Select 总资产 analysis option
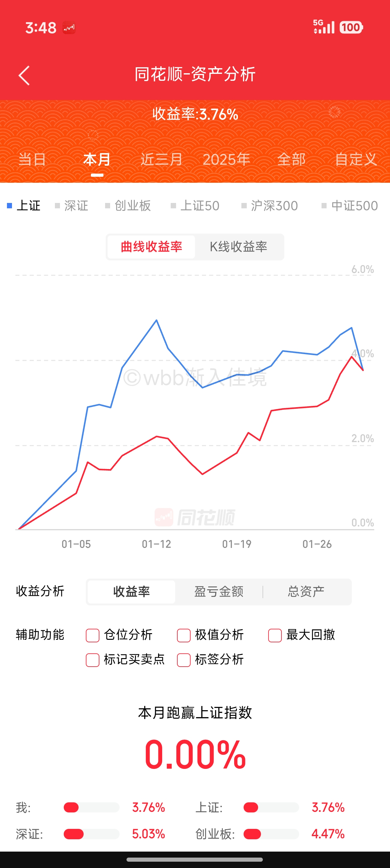390x868 pixels. (306, 592)
